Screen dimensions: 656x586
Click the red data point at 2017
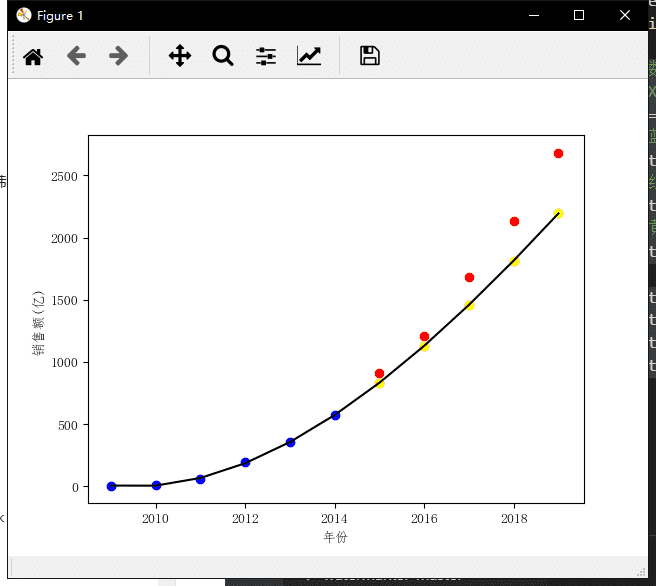pos(469,277)
